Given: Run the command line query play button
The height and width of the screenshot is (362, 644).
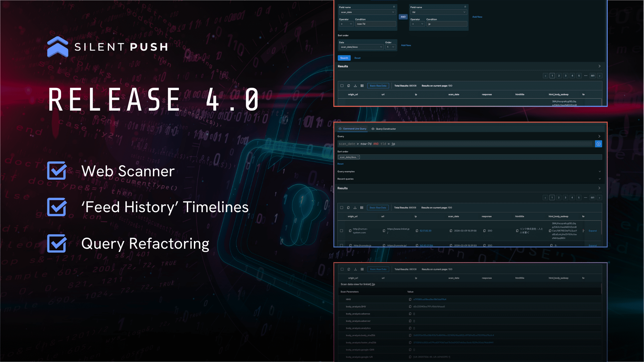Looking at the screenshot, I should tap(598, 144).
